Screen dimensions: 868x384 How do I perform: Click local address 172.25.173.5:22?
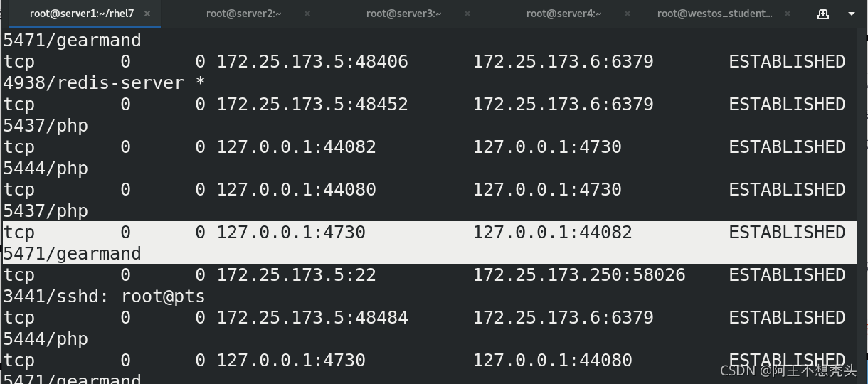point(296,275)
